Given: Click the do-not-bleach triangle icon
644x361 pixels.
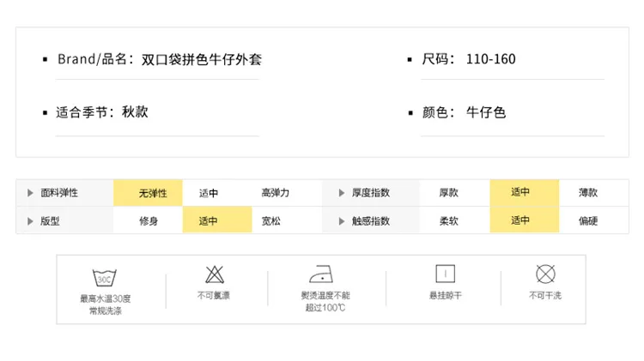Looking at the screenshot, I should click(215, 274).
